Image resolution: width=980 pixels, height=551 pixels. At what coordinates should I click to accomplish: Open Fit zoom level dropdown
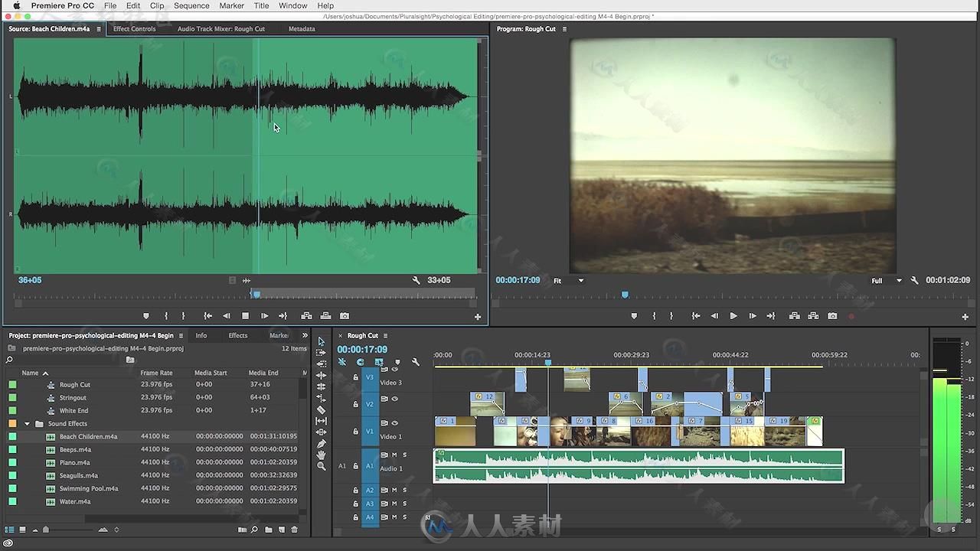[x=568, y=281]
